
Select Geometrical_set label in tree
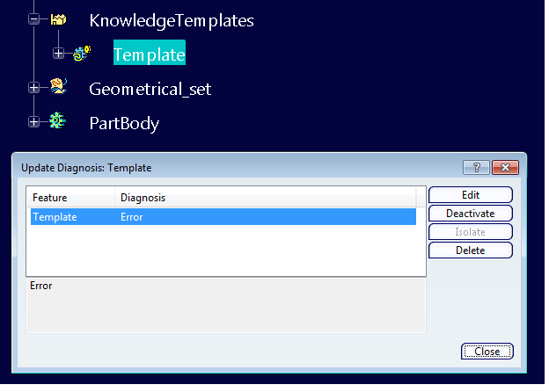point(150,89)
